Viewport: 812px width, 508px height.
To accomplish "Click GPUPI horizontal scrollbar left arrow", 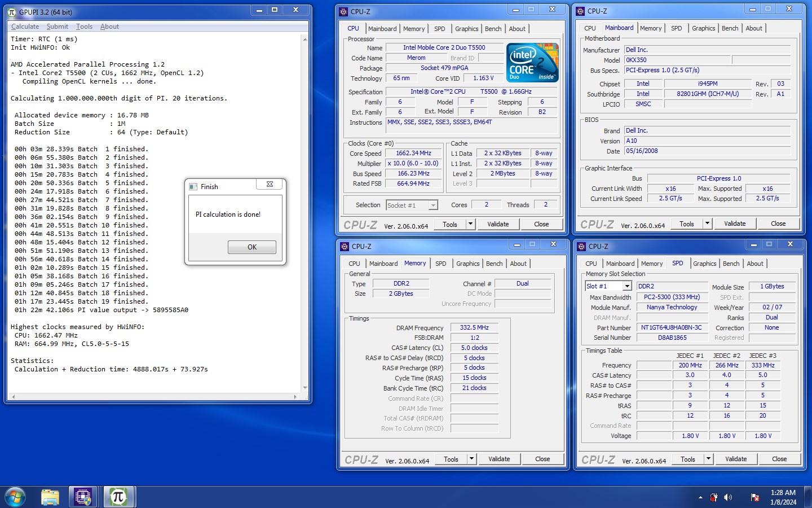I will coord(13,397).
